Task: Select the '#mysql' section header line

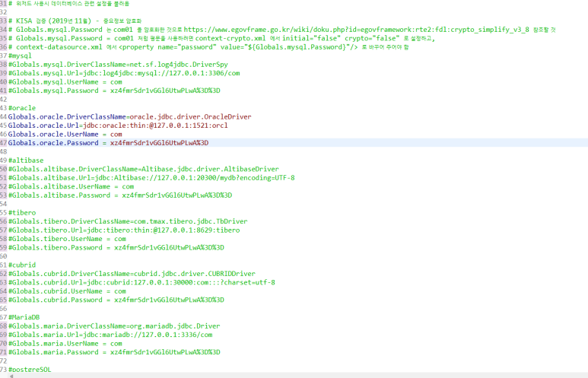Action: [20, 56]
